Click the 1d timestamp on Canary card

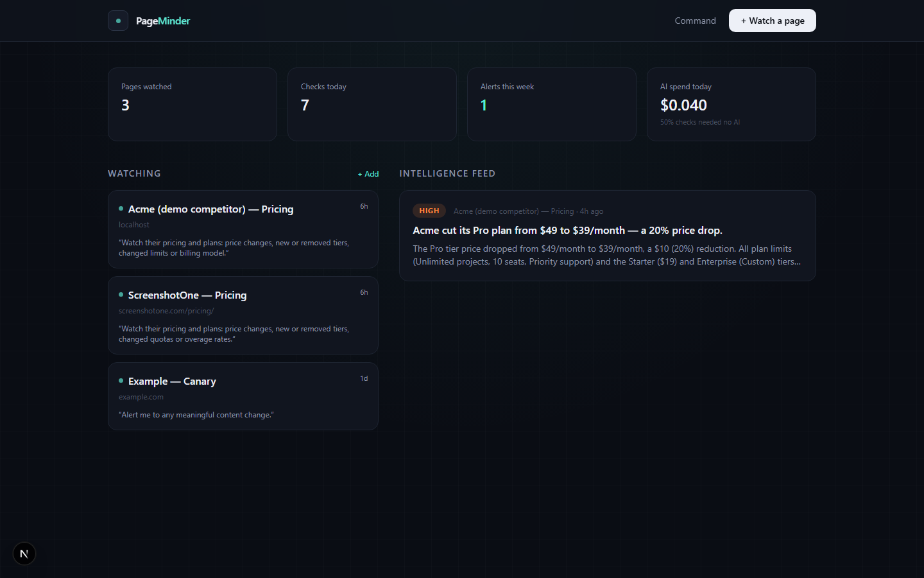364,378
